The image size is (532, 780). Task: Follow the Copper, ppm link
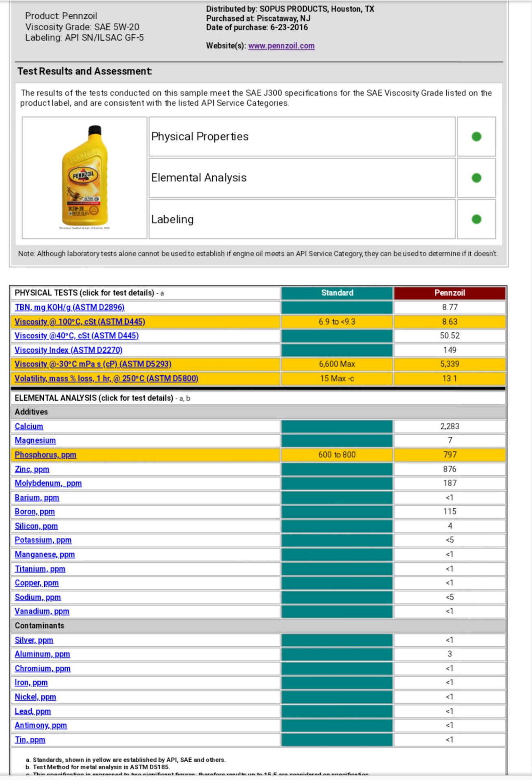point(37,583)
